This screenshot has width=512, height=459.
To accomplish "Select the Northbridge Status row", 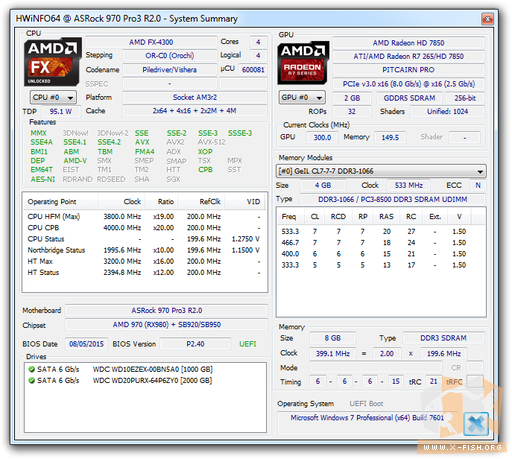I will [144, 250].
